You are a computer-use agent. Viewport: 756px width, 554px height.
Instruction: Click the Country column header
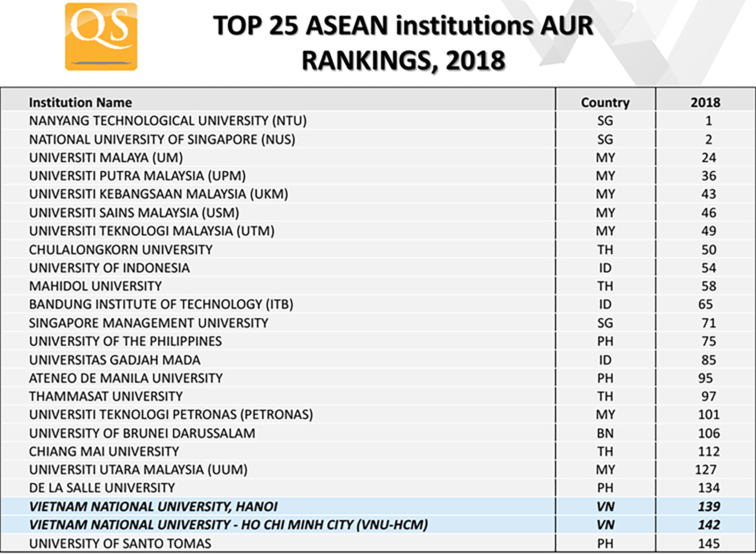coord(605,102)
